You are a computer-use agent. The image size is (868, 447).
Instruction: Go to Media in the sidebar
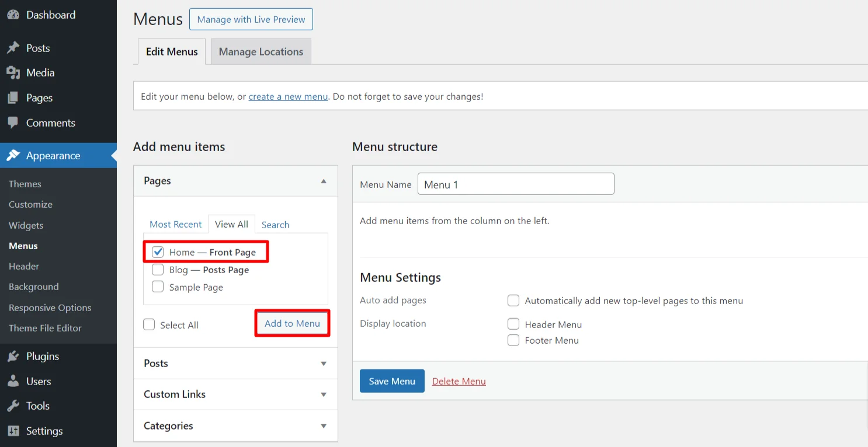point(58,72)
